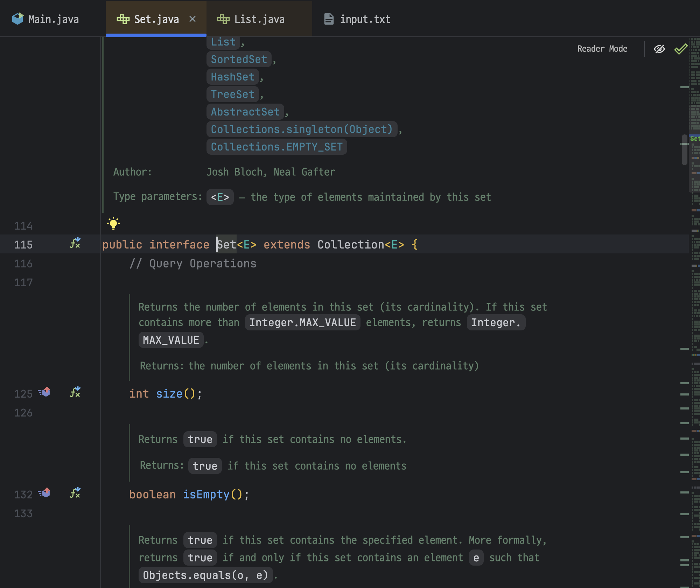The image size is (700, 588).
Task: Click the rendered-doc toggle icon beside size()
Action: coord(75,392)
